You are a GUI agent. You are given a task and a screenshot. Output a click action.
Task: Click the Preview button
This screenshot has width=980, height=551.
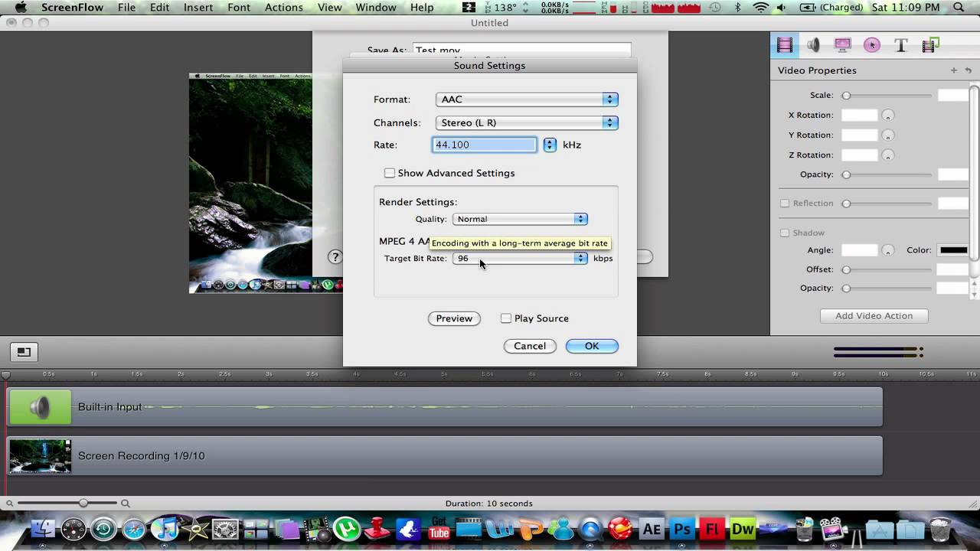point(454,318)
